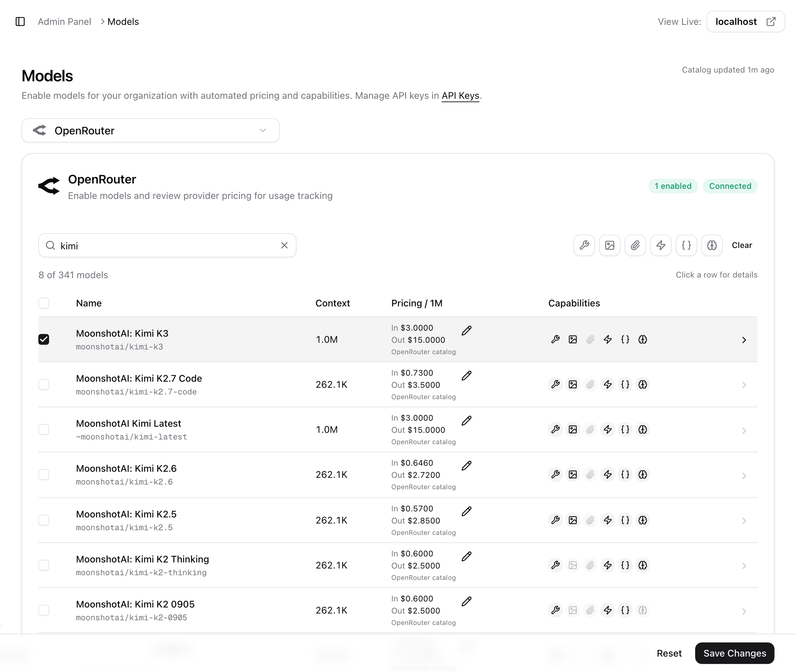The image size is (796, 672).
Task: Enable the Kimi K2 0905 checkbox
Action: pyautogui.click(x=44, y=610)
